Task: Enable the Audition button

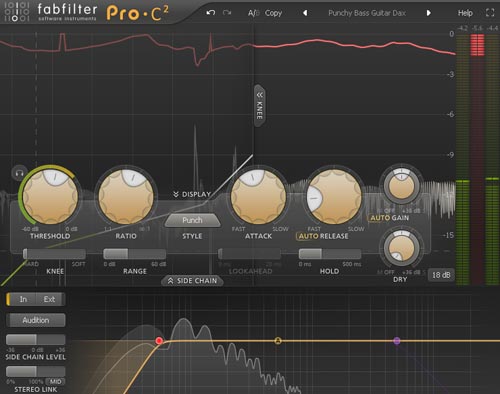Action: [x=36, y=320]
